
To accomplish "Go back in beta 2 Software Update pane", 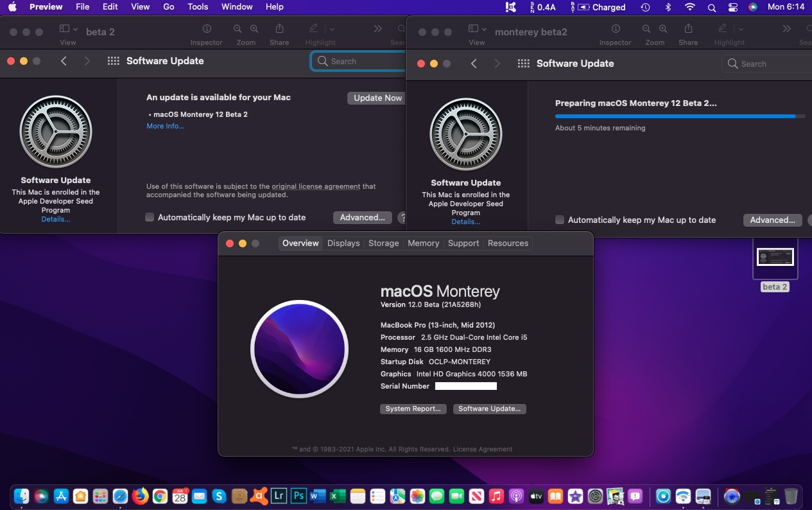I will tap(64, 61).
